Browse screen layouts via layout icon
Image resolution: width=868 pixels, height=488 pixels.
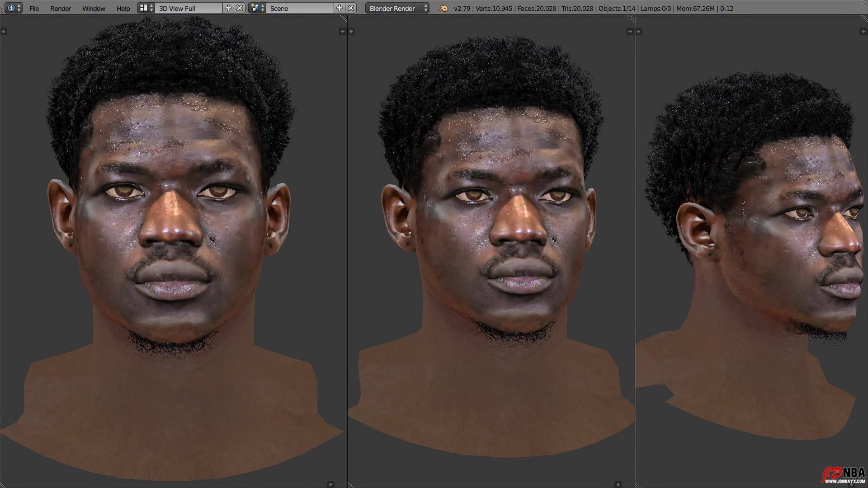(146, 8)
